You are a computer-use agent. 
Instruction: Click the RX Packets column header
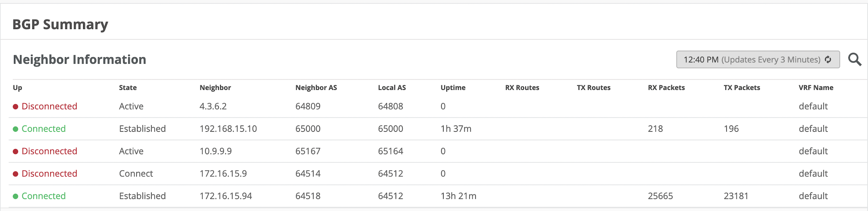tap(666, 88)
